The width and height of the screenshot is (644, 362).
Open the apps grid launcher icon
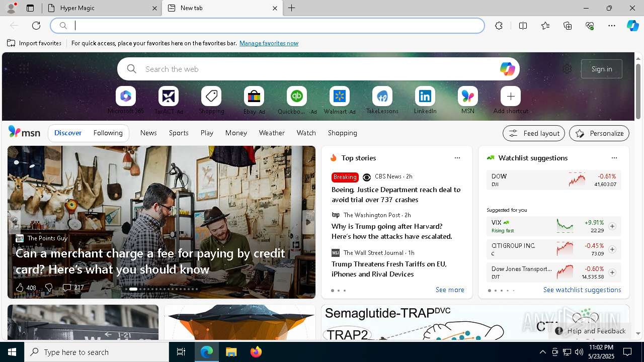pyautogui.click(x=24, y=69)
